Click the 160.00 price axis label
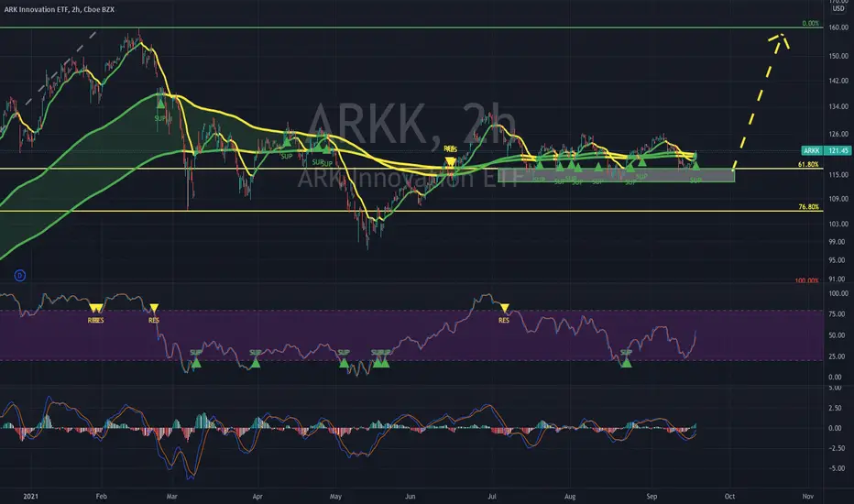854x504 pixels. 838,27
